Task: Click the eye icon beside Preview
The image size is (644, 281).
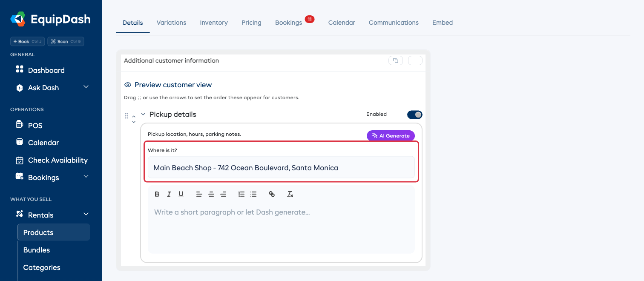Action: point(128,85)
